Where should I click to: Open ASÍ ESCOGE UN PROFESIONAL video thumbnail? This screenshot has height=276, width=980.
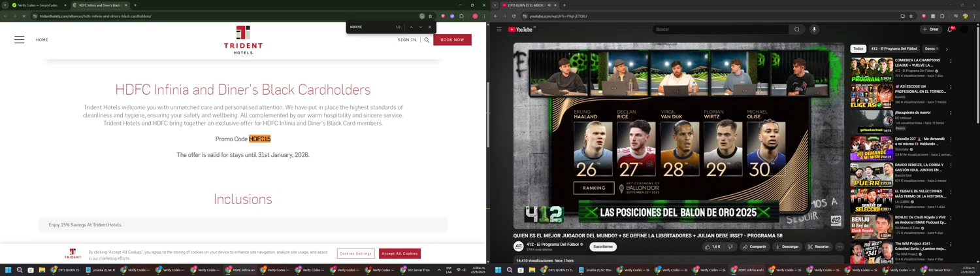(x=872, y=95)
